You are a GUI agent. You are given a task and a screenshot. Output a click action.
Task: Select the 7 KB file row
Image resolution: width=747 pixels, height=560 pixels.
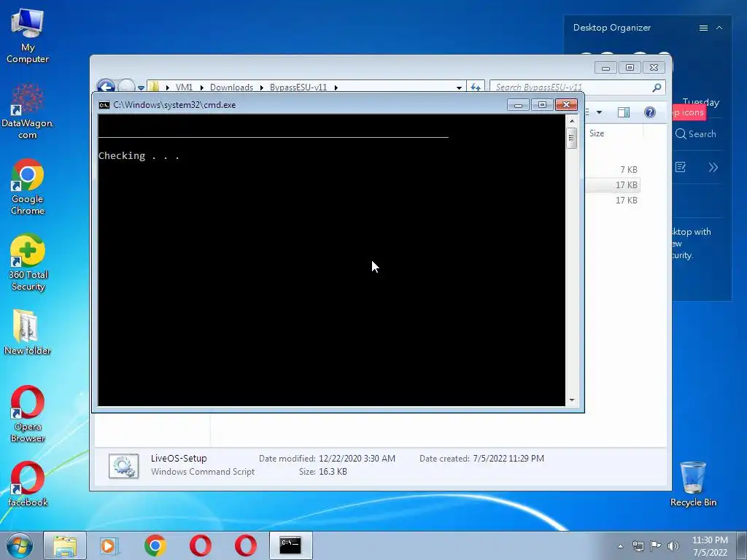point(612,169)
